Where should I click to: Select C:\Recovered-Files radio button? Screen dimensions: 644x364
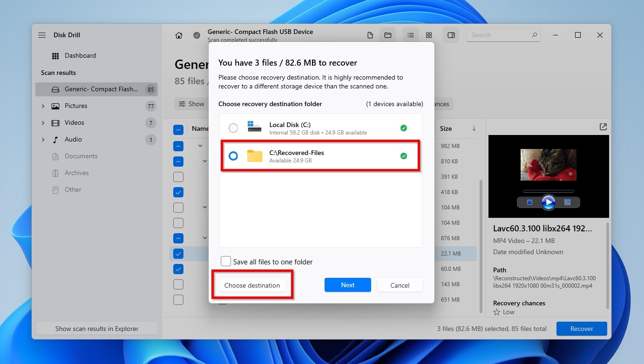pyautogui.click(x=233, y=156)
